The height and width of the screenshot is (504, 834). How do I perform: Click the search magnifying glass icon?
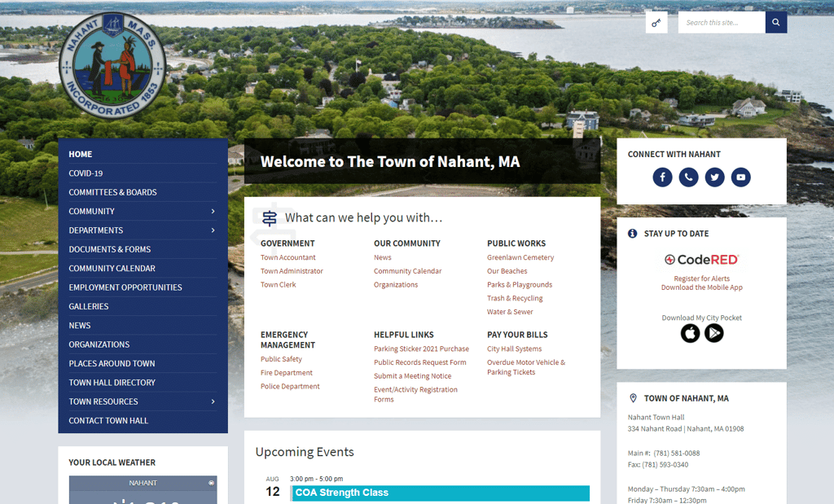[775, 22]
